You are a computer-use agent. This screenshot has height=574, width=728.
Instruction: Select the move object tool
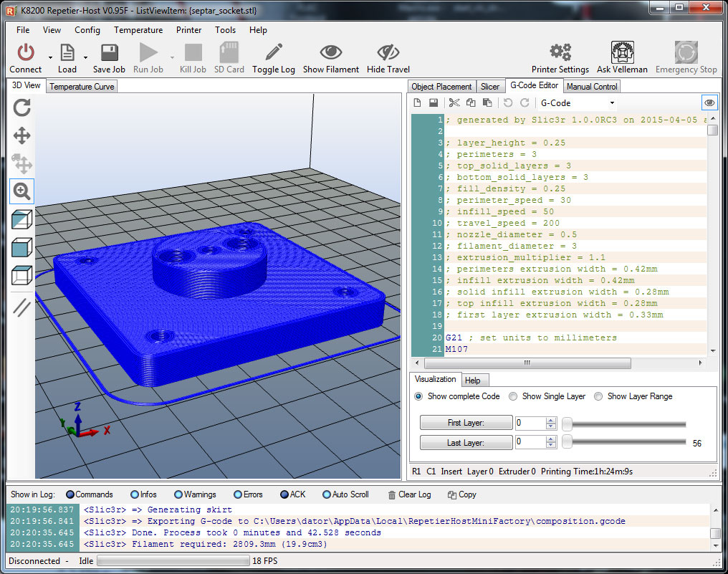pyautogui.click(x=21, y=163)
